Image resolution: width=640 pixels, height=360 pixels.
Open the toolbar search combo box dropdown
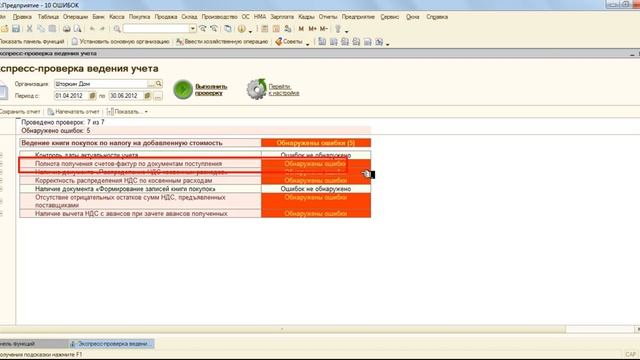(192, 29)
